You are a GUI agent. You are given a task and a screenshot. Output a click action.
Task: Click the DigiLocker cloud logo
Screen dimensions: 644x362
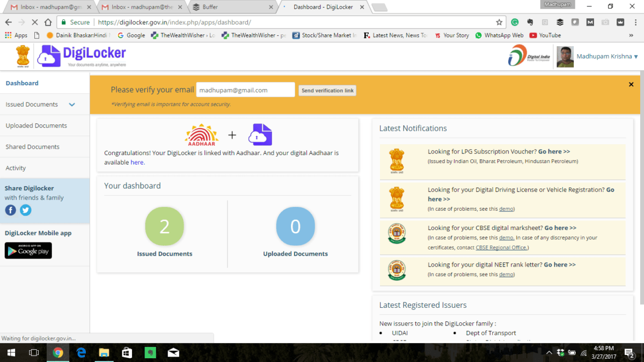coord(81,56)
